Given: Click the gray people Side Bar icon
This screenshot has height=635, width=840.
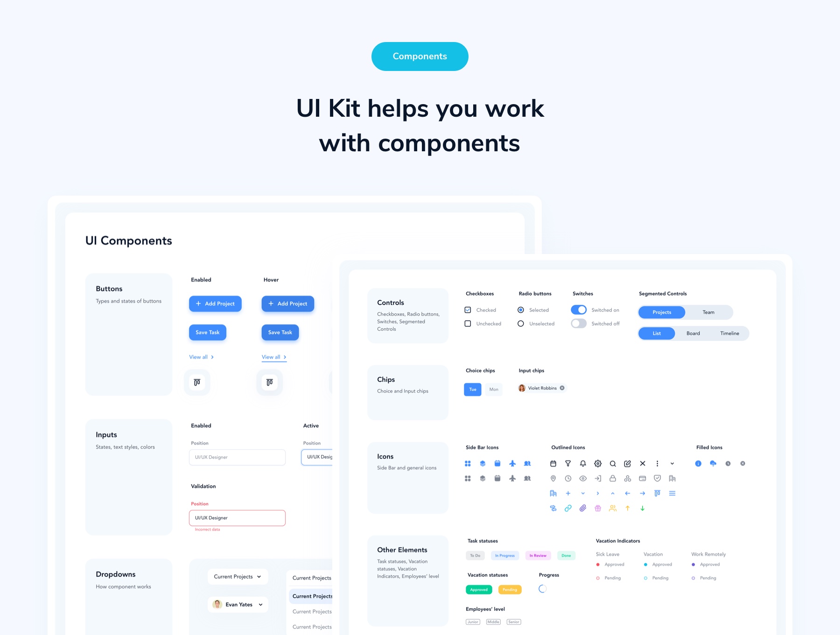Looking at the screenshot, I should [527, 479].
